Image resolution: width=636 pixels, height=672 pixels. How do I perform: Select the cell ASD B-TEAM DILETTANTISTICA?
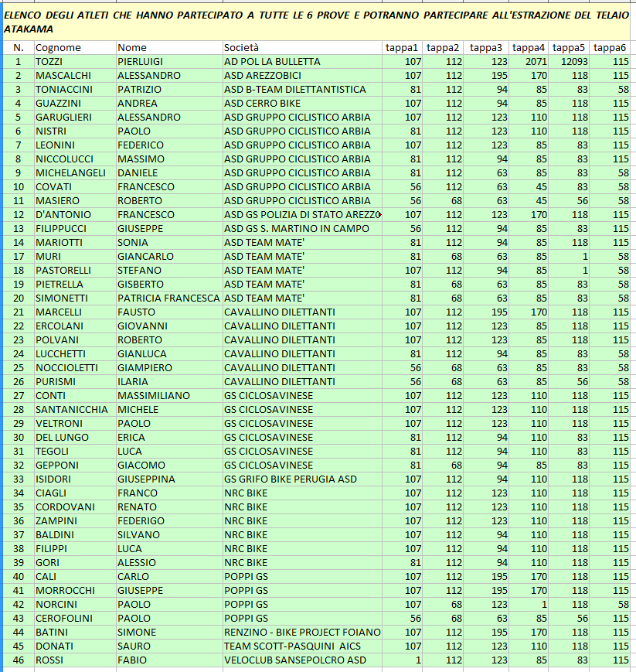(x=302, y=90)
